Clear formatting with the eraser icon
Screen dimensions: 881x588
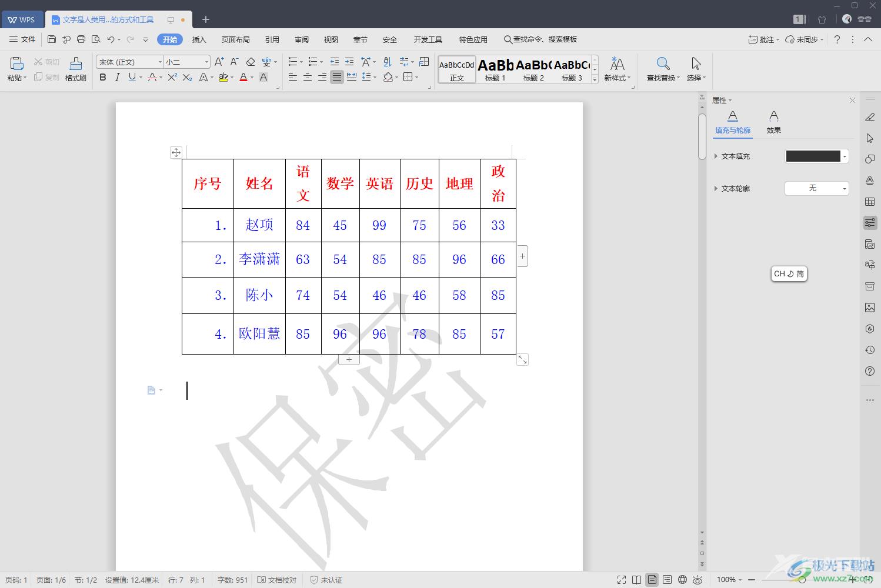tap(250, 62)
